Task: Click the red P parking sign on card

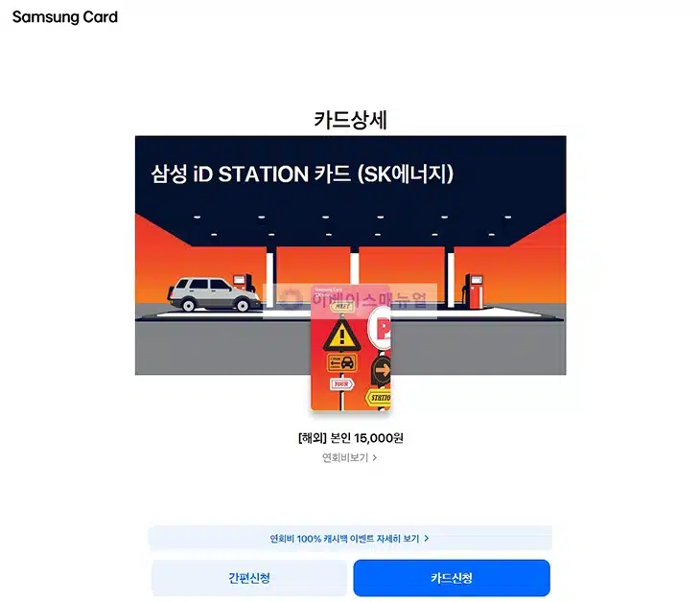Action: coord(380,328)
